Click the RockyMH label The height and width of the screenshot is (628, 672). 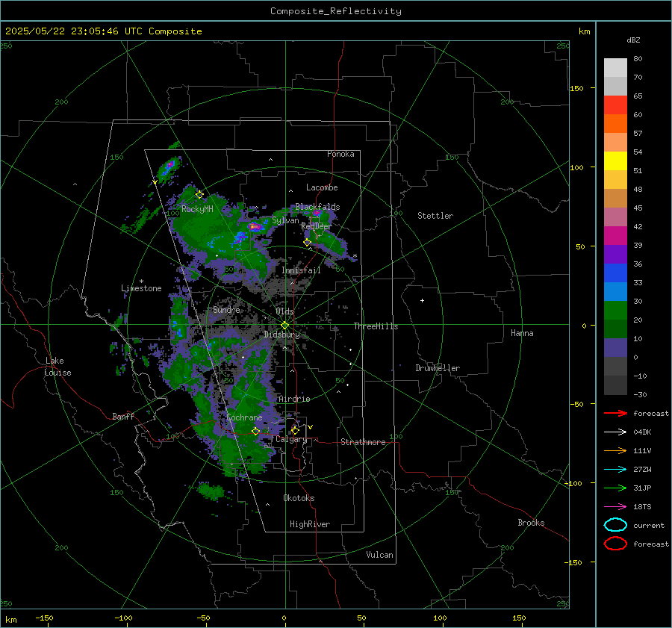click(x=197, y=209)
